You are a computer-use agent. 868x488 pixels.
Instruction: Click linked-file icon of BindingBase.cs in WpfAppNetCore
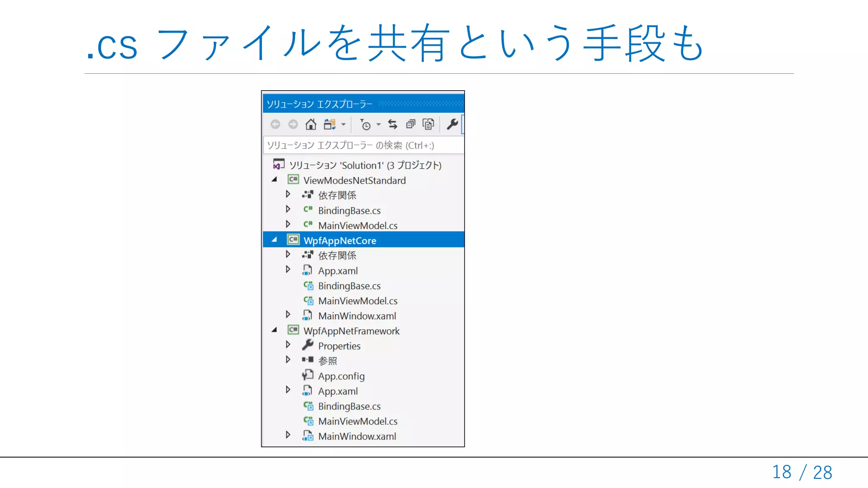[308, 286]
